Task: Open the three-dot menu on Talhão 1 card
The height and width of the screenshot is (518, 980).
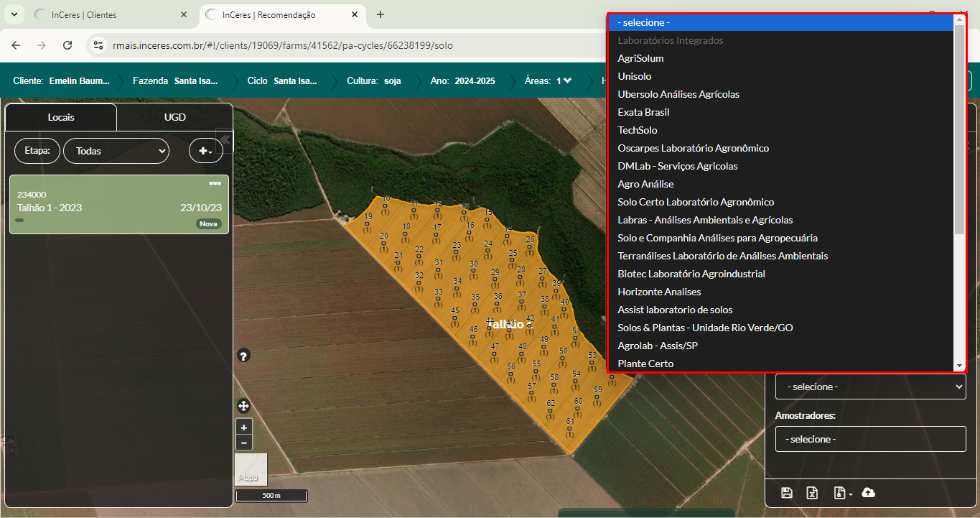Action: [x=215, y=183]
